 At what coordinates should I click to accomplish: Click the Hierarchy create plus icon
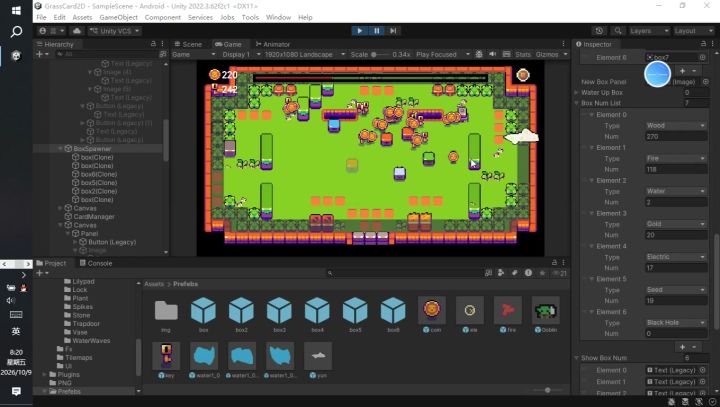pos(41,54)
